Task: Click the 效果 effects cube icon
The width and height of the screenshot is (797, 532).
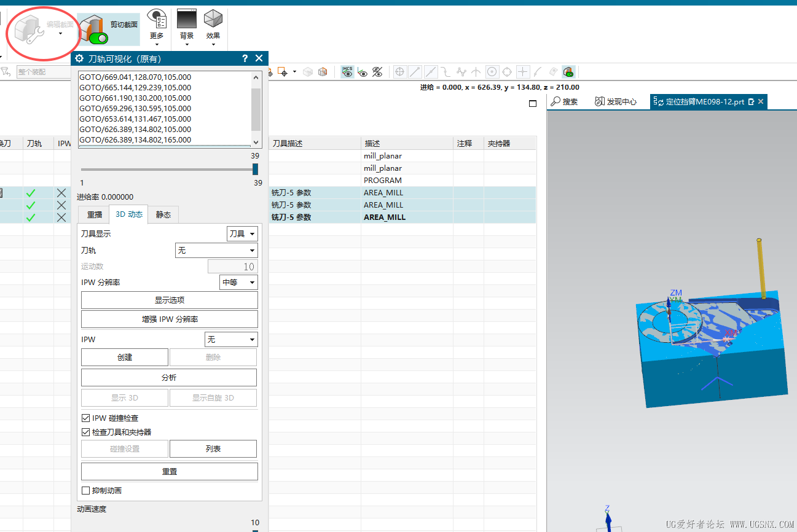Action: [x=213, y=20]
